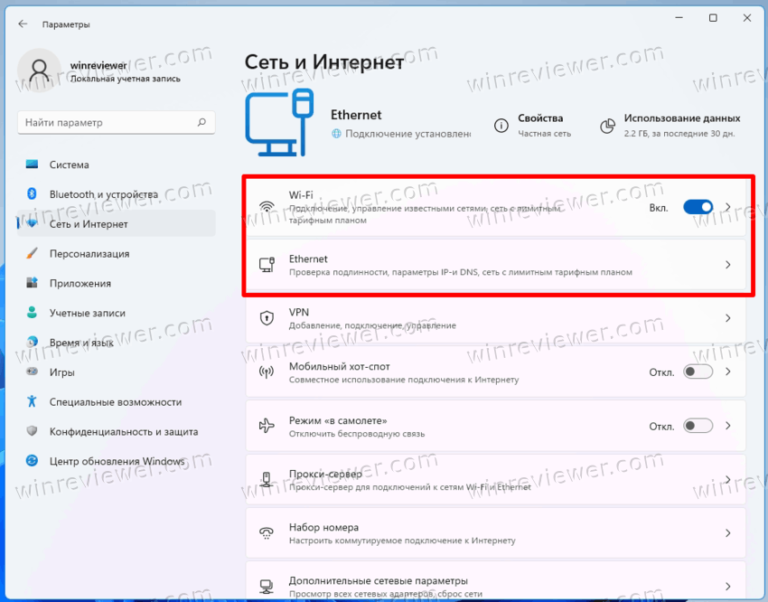Click the Мобильный хот-спот icon
The image size is (768, 602).
(267, 372)
